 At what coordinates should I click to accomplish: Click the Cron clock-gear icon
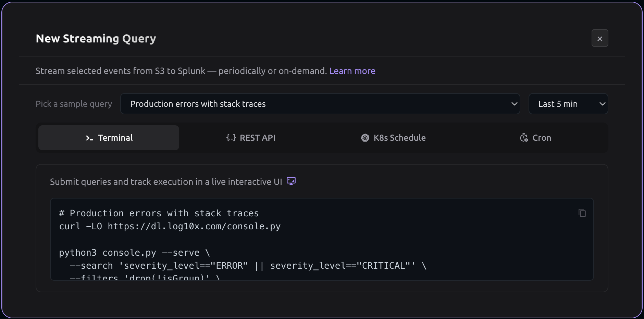point(524,138)
